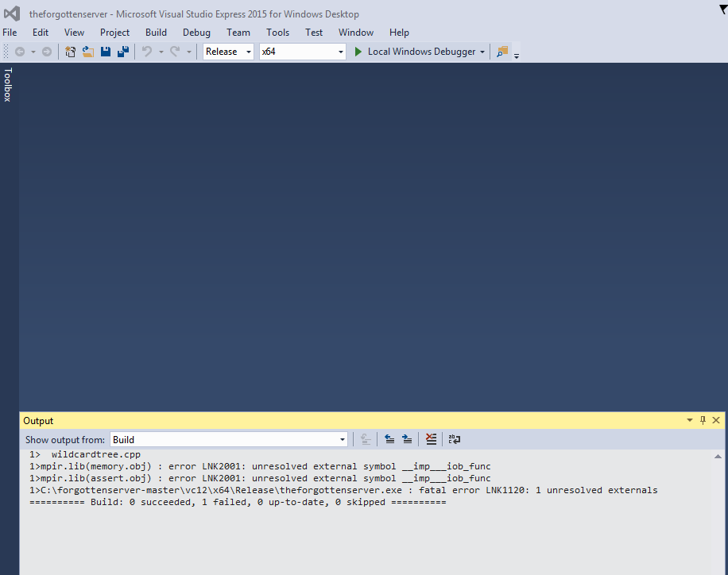Viewport: 728px width, 575px height.
Task: Open the notifications flag icon
Action: pyautogui.click(x=722, y=10)
